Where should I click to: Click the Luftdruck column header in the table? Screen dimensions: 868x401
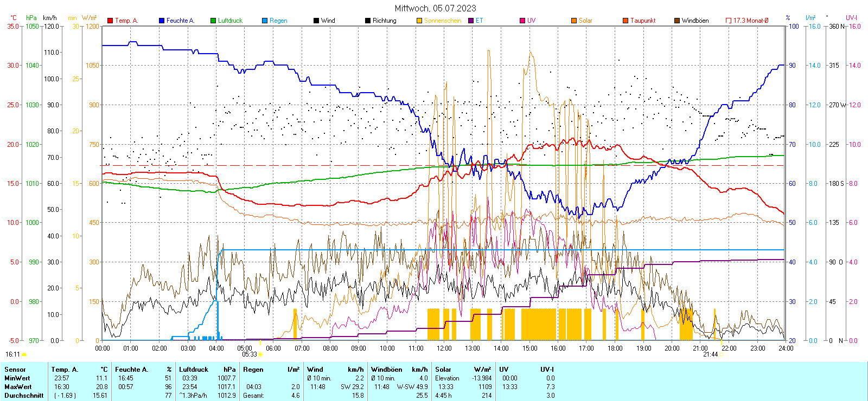[194, 370]
